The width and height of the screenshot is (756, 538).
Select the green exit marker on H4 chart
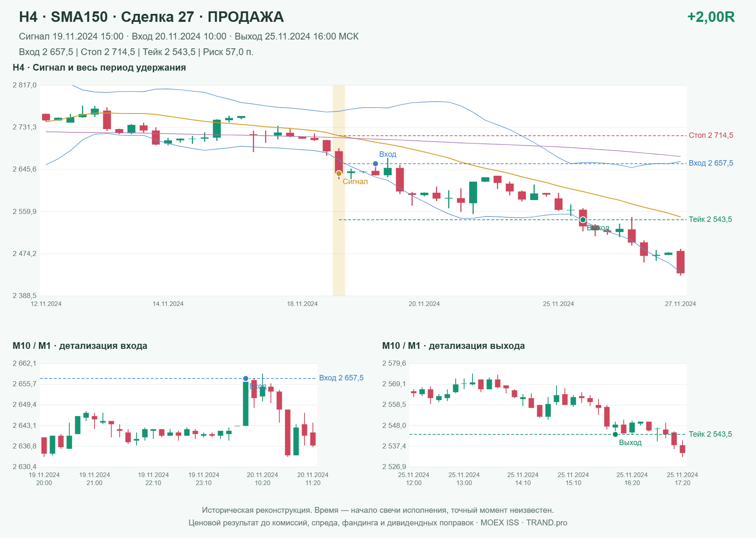tap(583, 220)
